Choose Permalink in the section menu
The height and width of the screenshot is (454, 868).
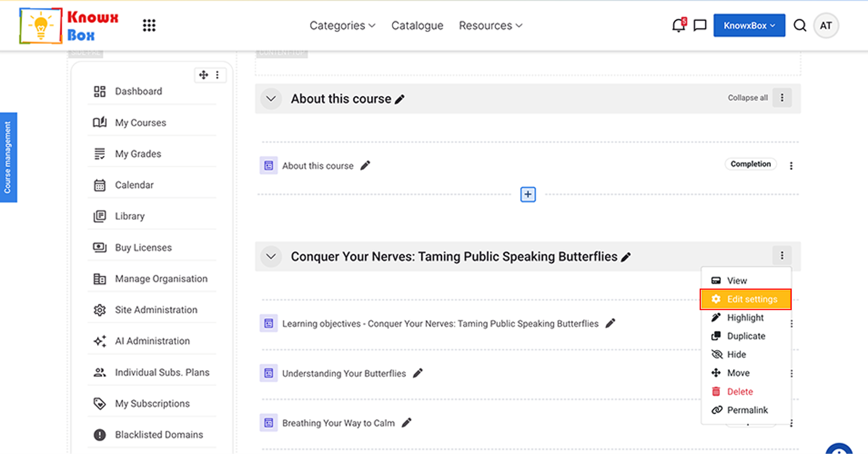(746, 410)
